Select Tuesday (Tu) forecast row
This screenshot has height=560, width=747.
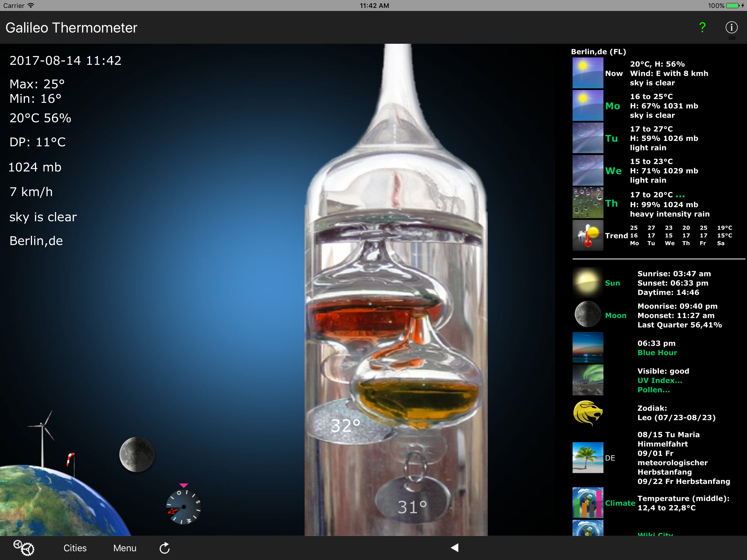(612, 138)
